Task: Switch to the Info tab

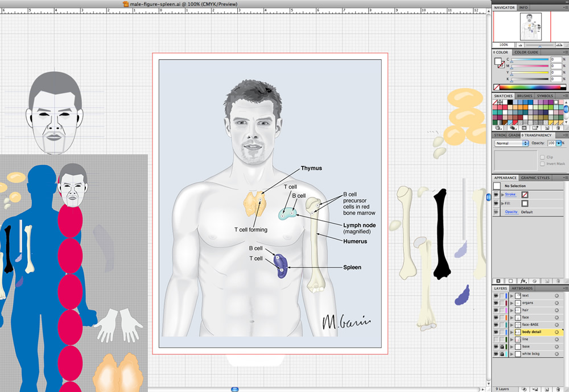Action: tap(523, 7)
